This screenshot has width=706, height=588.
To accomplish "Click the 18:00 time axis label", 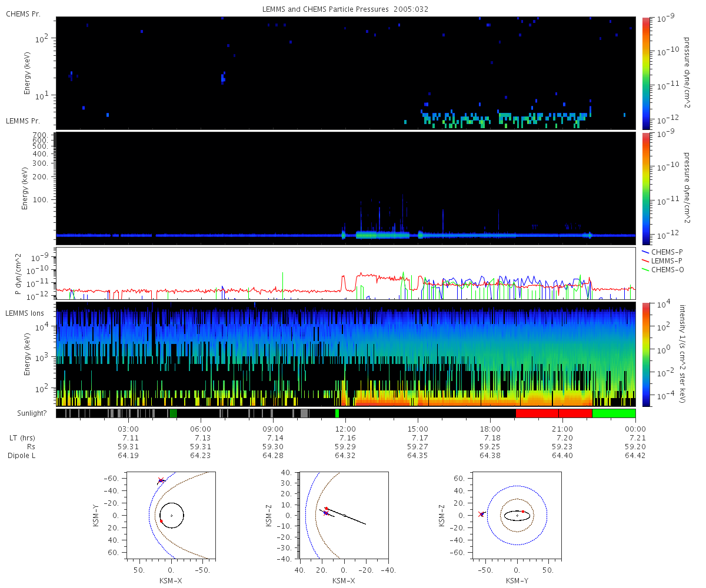I will (x=490, y=429).
